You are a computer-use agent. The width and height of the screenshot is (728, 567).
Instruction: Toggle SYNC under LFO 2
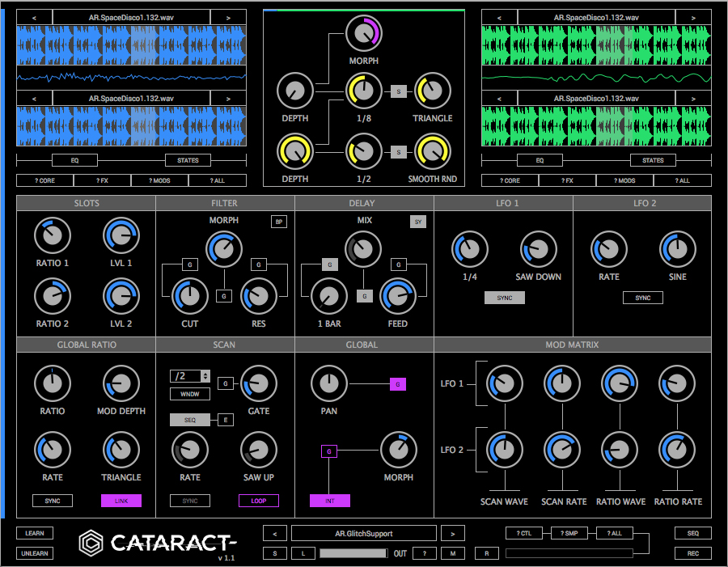643,298
